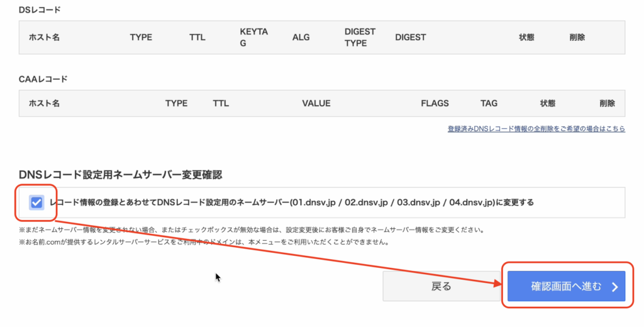Select the DIGEST TYPE column header

(x=360, y=37)
